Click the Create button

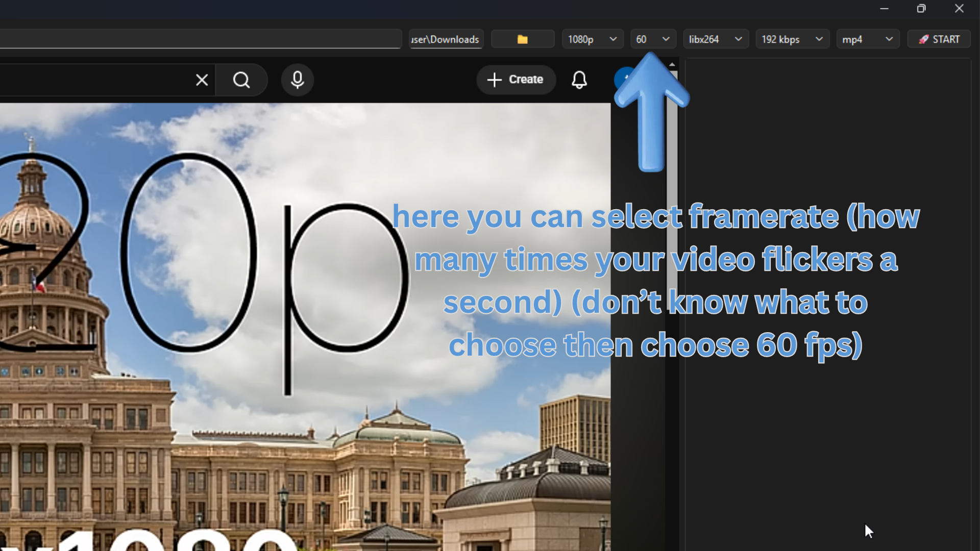(516, 80)
